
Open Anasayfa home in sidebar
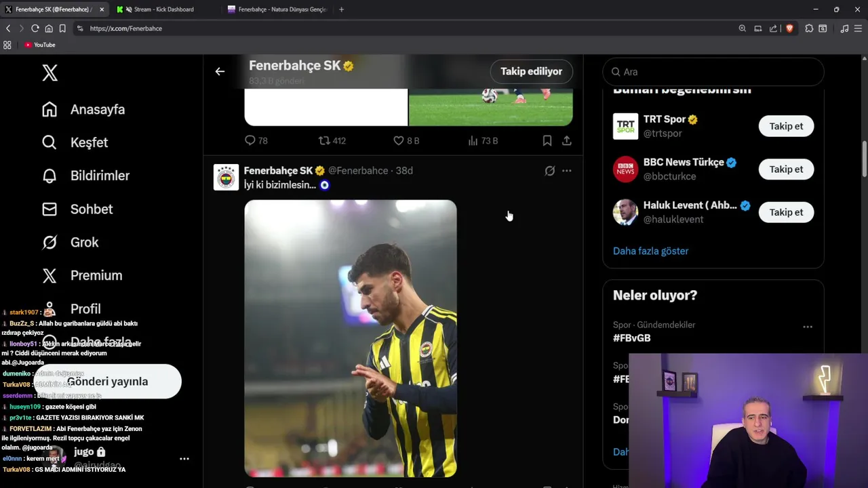(83, 109)
